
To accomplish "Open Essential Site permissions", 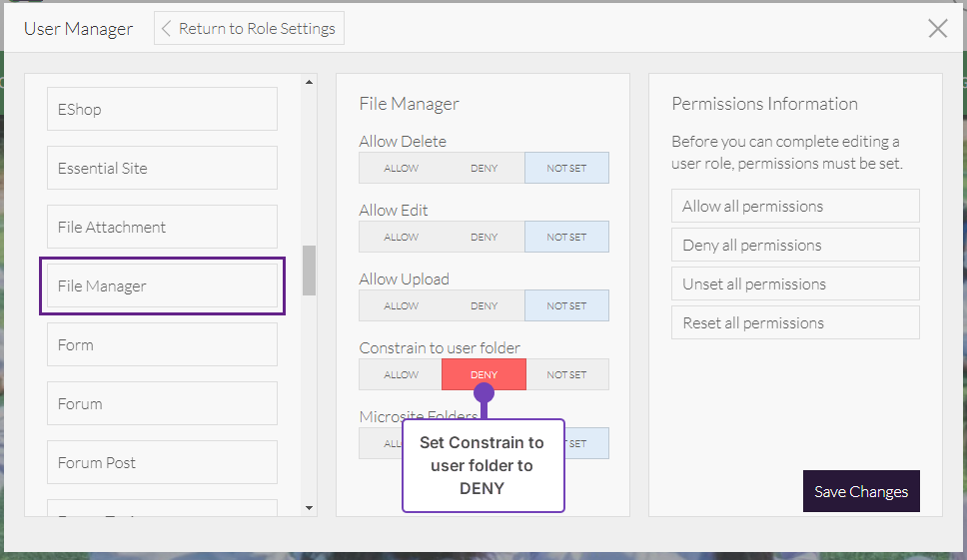I will [x=162, y=168].
